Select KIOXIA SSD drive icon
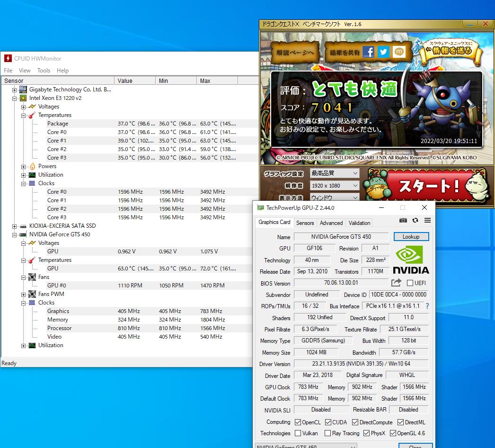This screenshot has height=448, width=495. pos(23,226)
